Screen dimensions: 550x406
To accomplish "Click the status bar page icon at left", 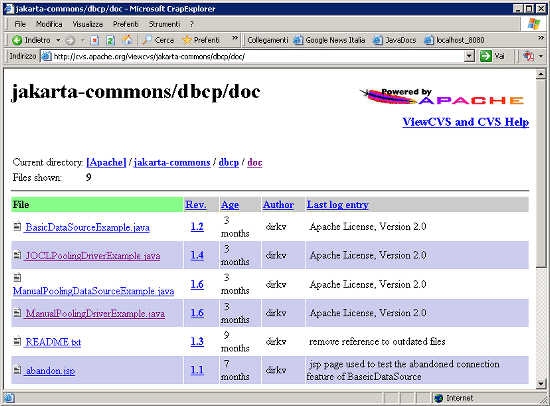I will (x=9, y=398).
